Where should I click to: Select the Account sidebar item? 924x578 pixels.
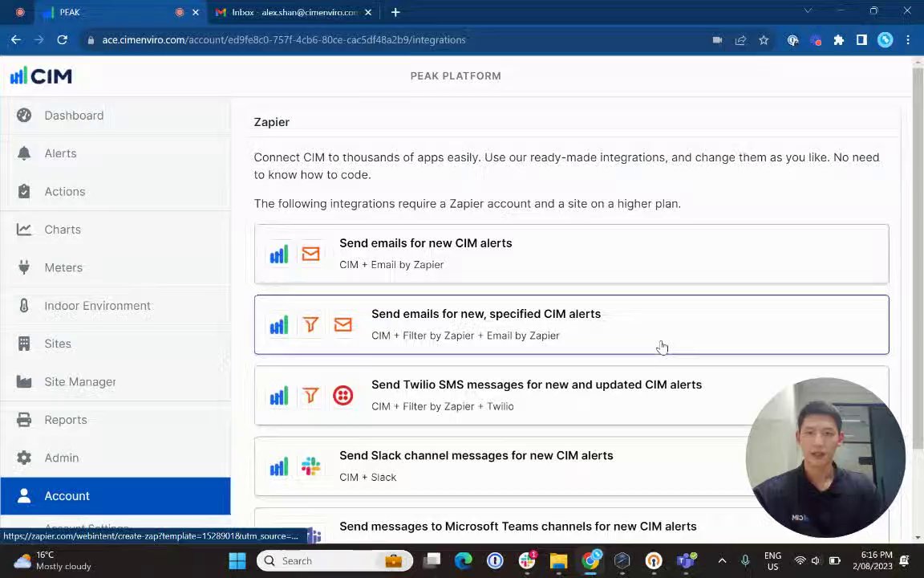click(115, 496)
